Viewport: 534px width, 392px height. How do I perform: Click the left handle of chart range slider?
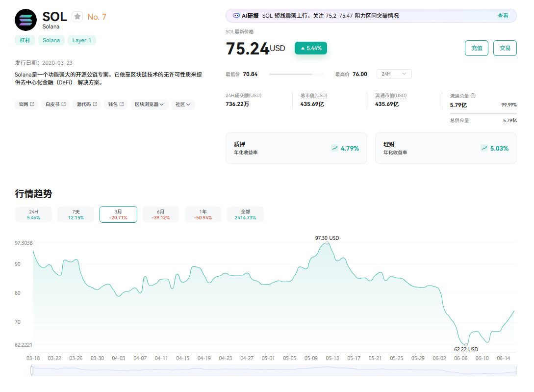pos(32,370)
